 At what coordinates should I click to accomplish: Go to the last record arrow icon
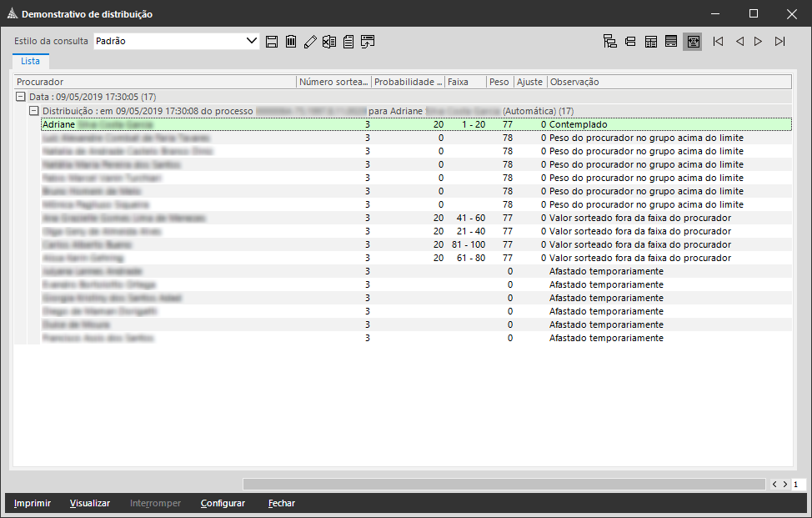[779, 42]
